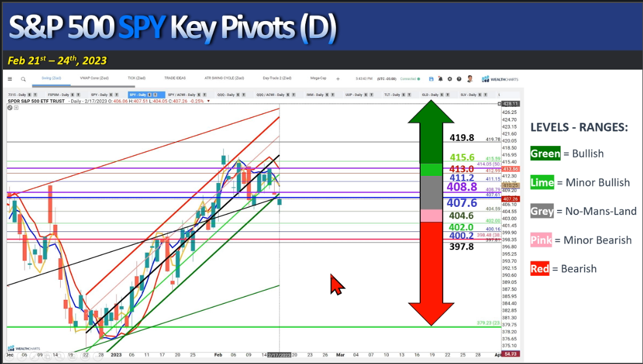The height and width of the screenshot is (364, 643).
Task: Click the red 407.26 last-price tag
Action: click(x=511, y=199)
